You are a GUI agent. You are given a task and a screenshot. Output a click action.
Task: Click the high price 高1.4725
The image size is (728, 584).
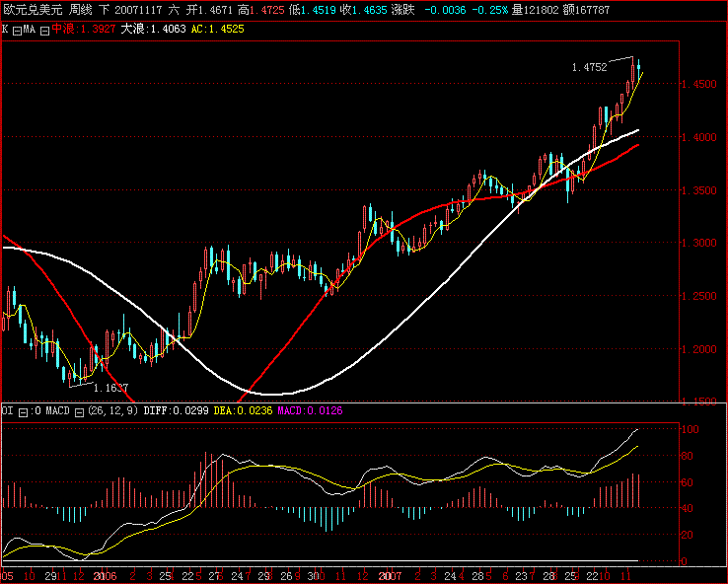(x=261, y=10)
